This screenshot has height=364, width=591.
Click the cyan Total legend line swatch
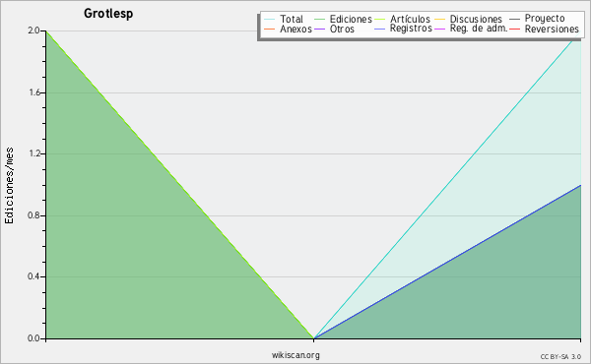point(270,19)
